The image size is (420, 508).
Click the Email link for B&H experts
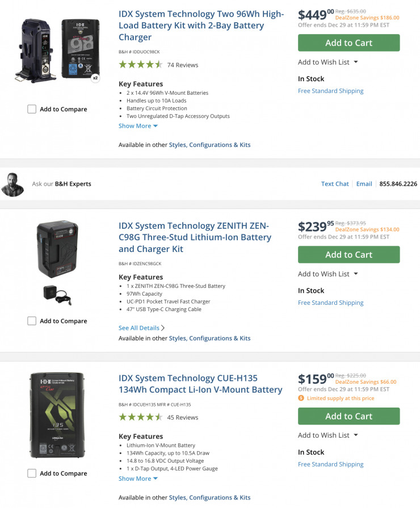(364, 184)
